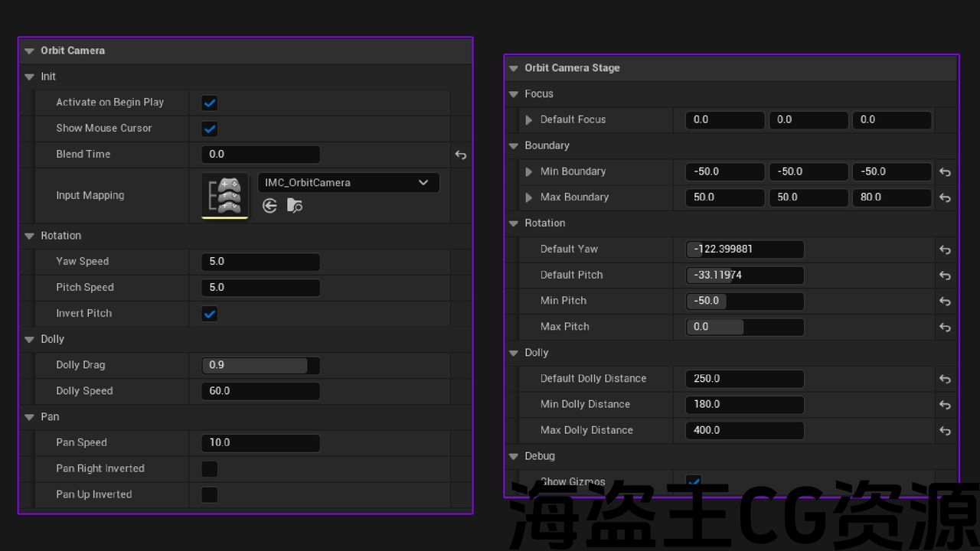The height and width of the screenshot is (551, 980).
Task: Enable Pan Right Inverted checkbox
Action: (209, 469)
